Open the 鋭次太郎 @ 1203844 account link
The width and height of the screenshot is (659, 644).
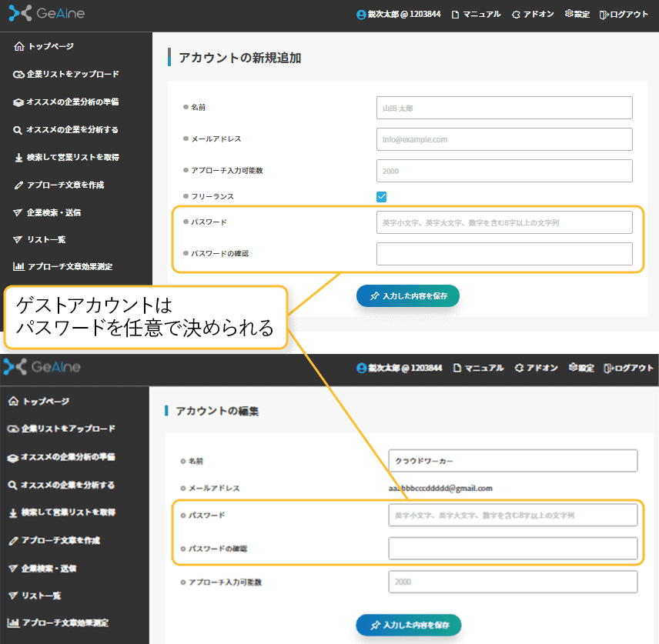click(398, 14)
